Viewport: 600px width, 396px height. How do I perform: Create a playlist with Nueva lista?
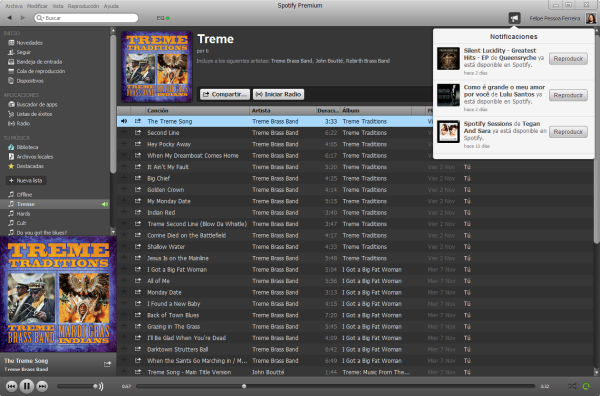click(26, 181)
